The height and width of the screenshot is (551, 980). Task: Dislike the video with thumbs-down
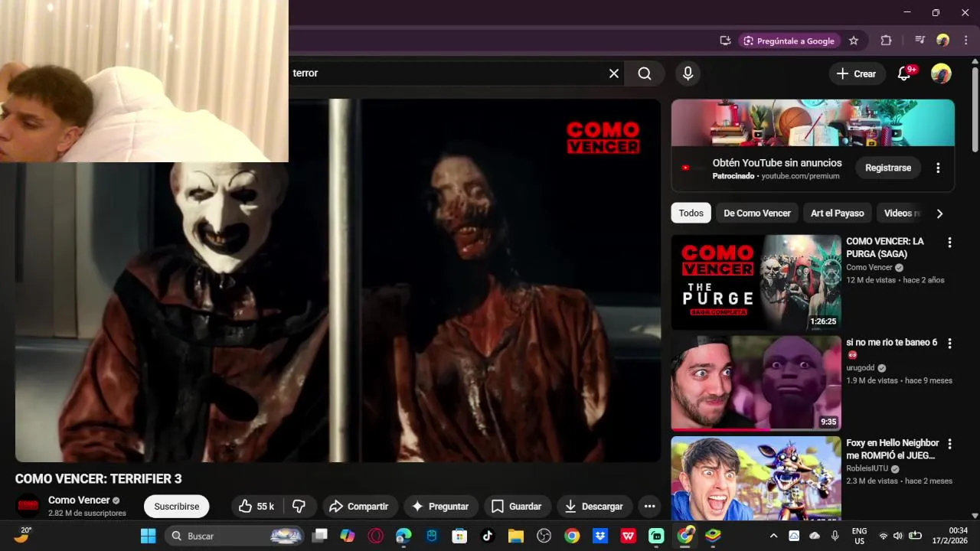(x=299, y=507)
